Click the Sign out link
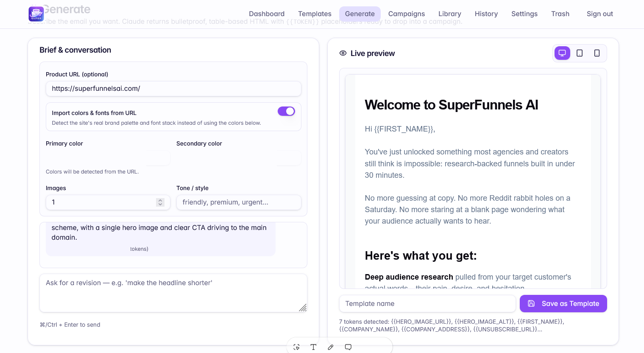644x353 pixels. (x=600, y=14)
